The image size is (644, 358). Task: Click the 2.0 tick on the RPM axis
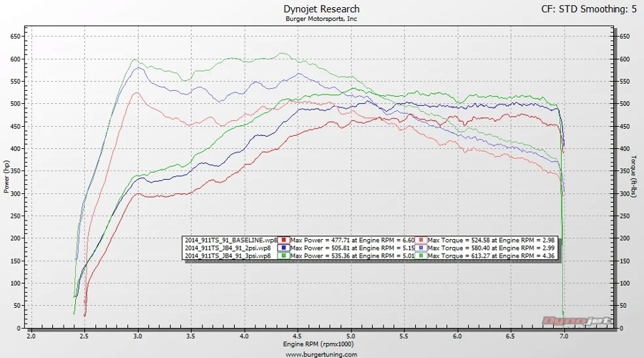tap(31, 336)
